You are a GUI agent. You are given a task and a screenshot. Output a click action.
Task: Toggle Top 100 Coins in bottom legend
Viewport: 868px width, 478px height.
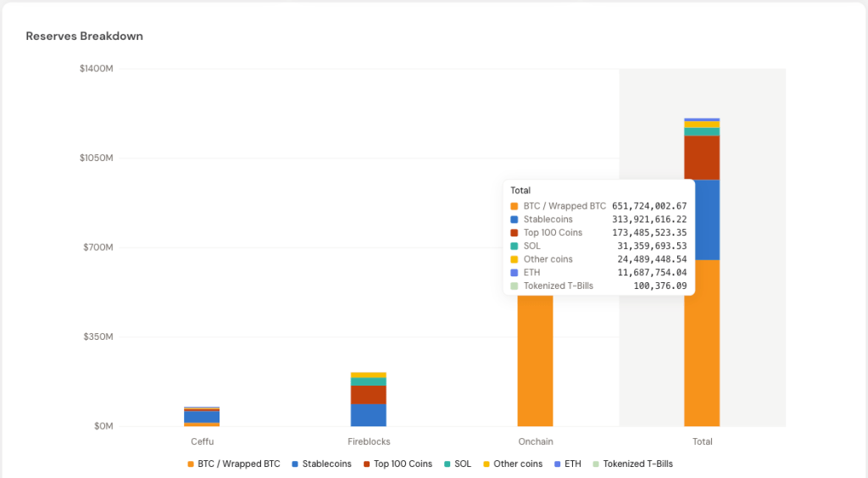point(398,464)
